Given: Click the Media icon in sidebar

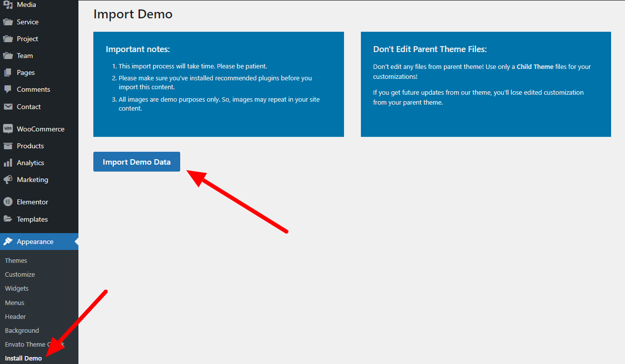Looking at the screenshot, I should (x=8, y=5).
